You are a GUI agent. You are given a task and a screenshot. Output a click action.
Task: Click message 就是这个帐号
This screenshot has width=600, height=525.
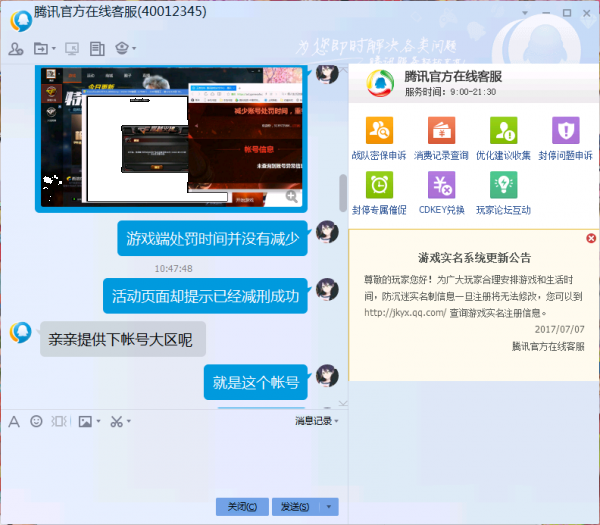coord(256,382)
